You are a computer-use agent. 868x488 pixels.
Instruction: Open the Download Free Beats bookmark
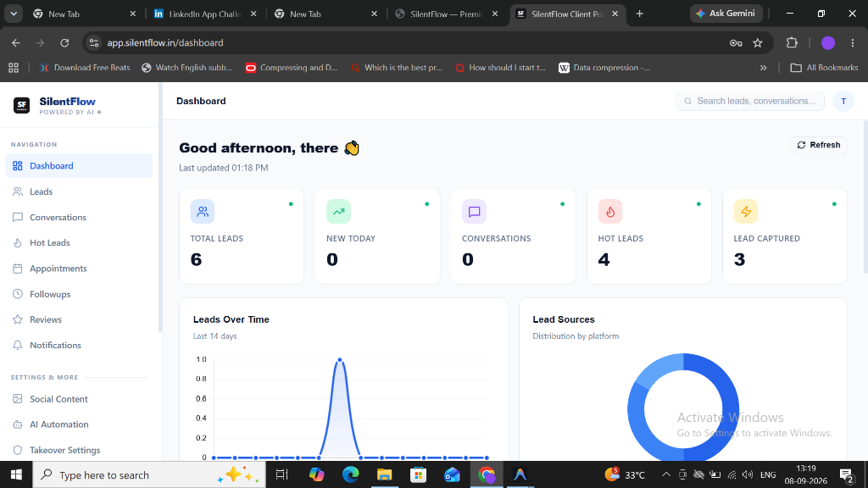pos(85,68)
